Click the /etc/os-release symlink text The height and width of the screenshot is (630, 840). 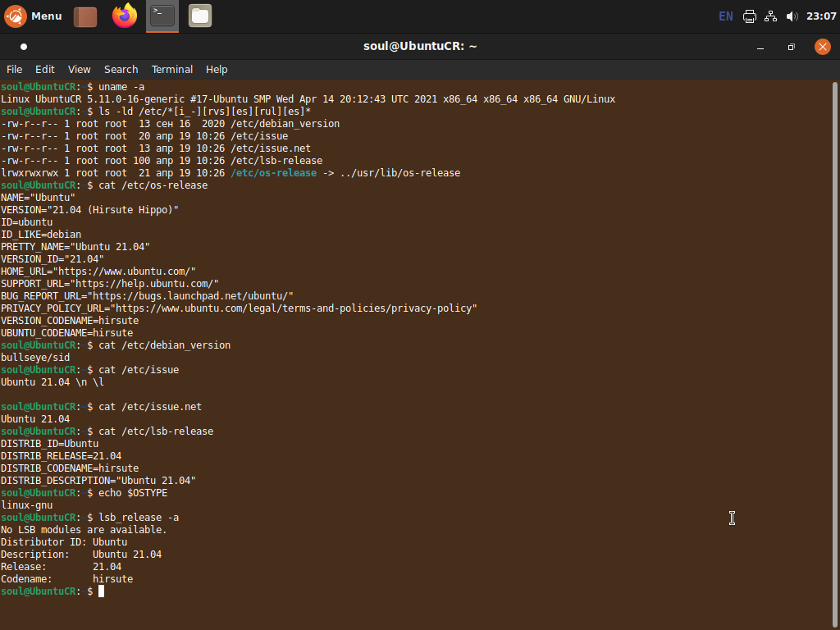[x=274, y=173]
